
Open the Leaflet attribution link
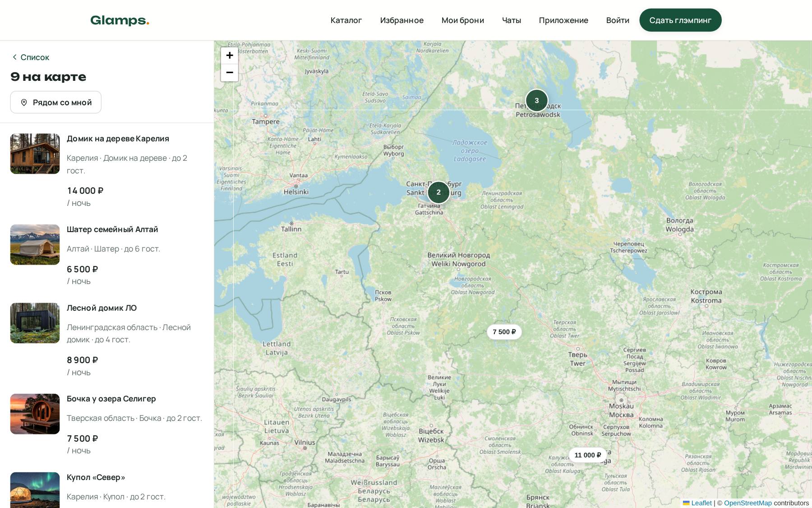697,503
